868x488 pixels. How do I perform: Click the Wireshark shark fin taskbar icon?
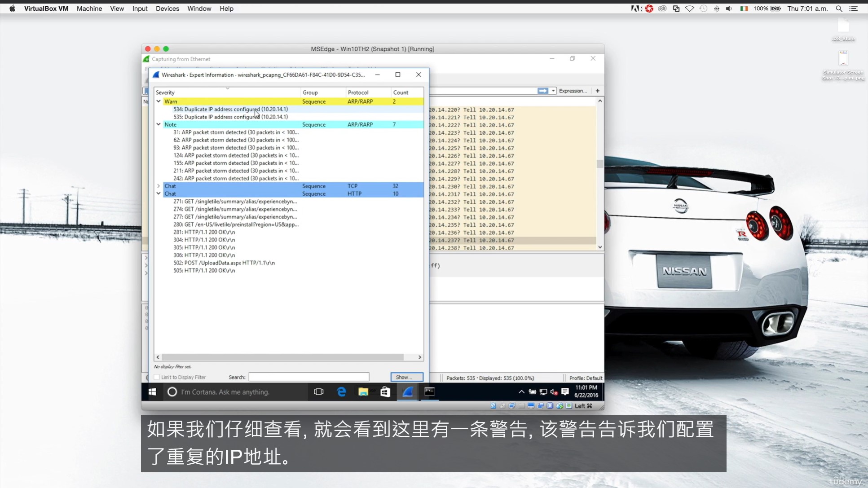coord(407,392)
